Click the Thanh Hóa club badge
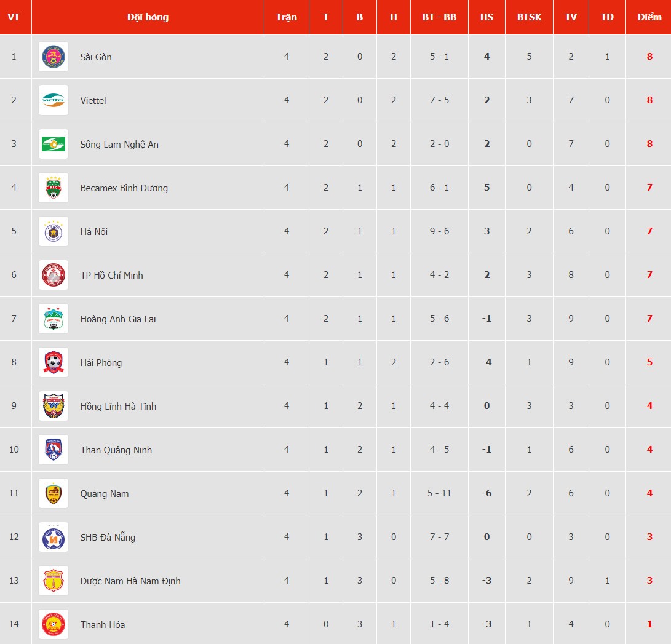This screenshot has width=671, height=644. click(x=54, y=624)
